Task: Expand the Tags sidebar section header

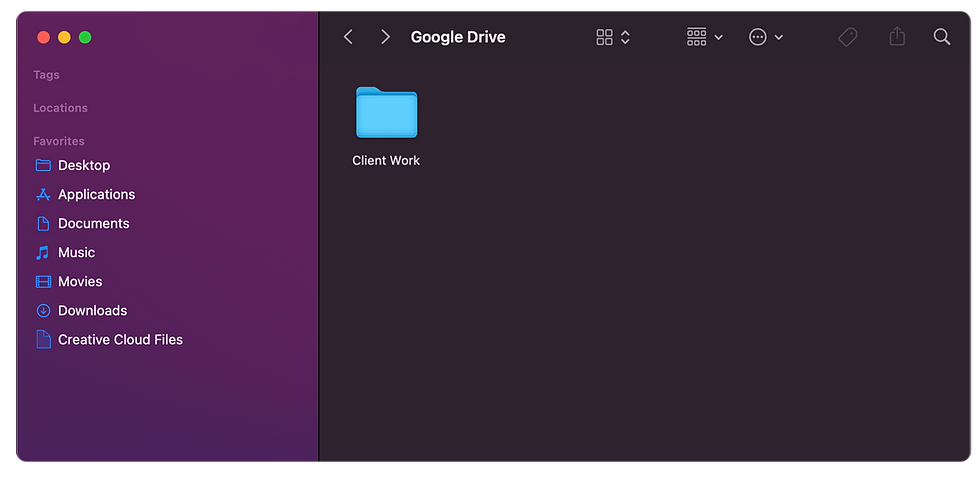Action: point(46,75)
